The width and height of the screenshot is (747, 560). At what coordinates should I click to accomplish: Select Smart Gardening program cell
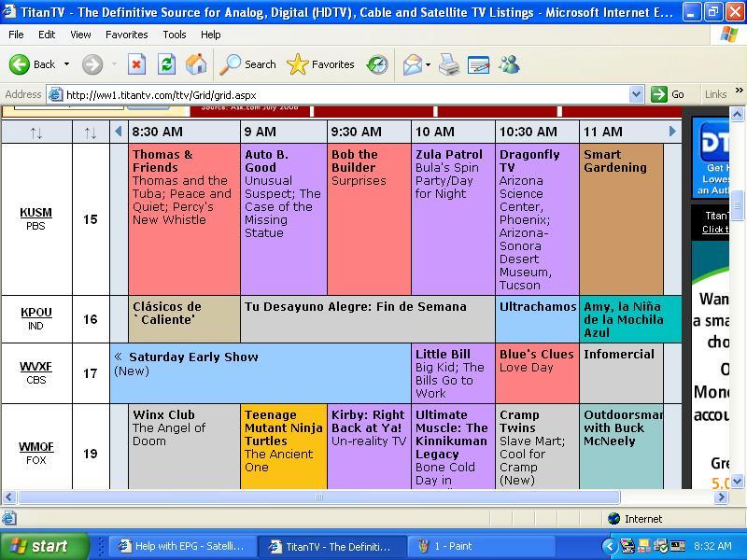(621, 219)
